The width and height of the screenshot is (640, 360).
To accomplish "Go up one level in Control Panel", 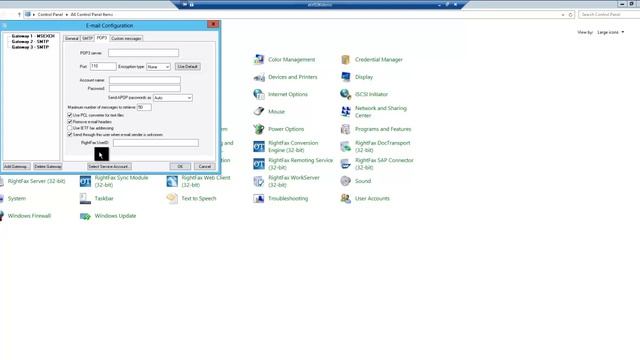I will (19, 15).
